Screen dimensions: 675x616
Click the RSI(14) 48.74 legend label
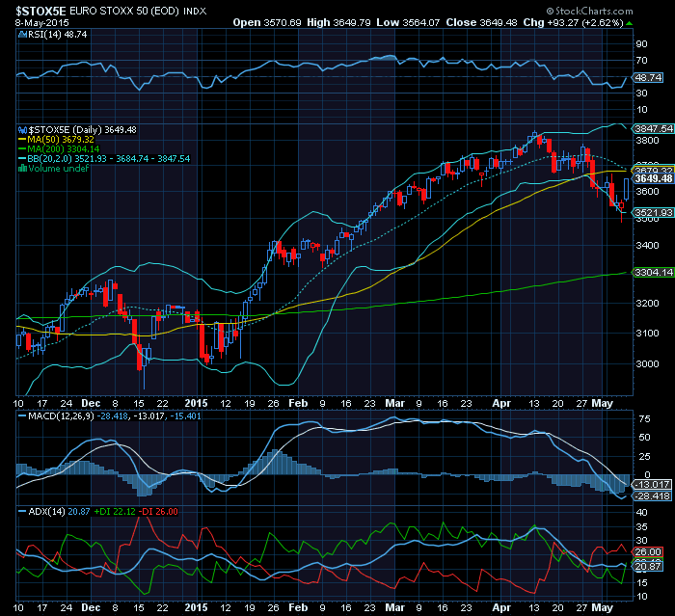pos(57,35)
